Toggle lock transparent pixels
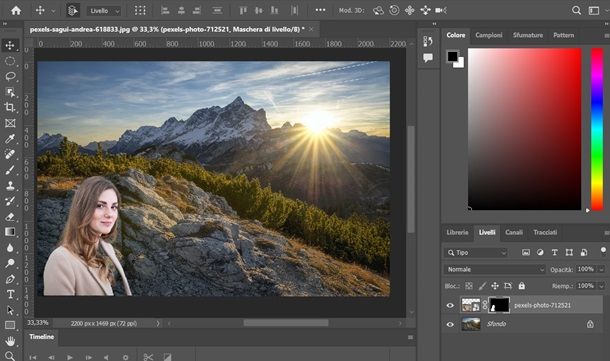The width and height of the screenshot is (610, 361). tap(469, 286)
